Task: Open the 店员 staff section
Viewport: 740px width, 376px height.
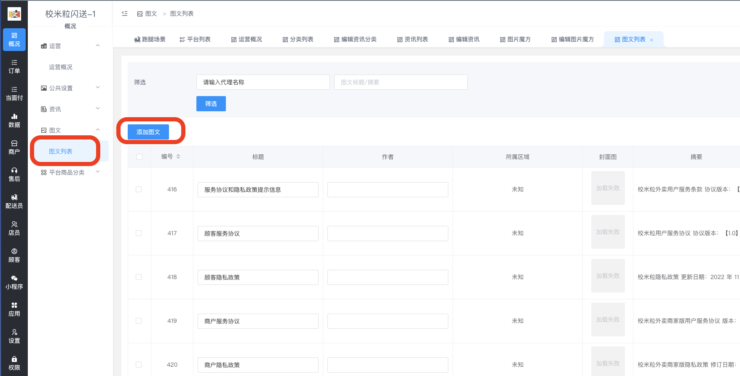Action: (14, 228)
